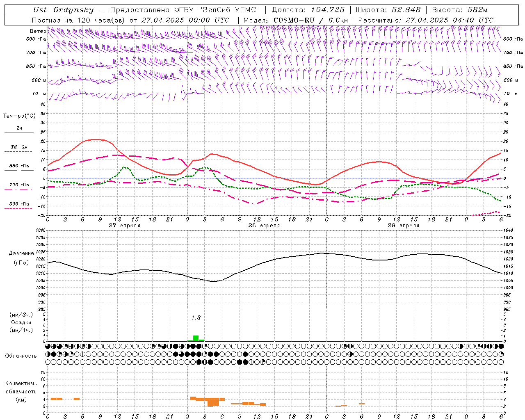
Task: Select the 'Прогноз на 120 часа(ов)' forecast header
Action: [79, 20]
